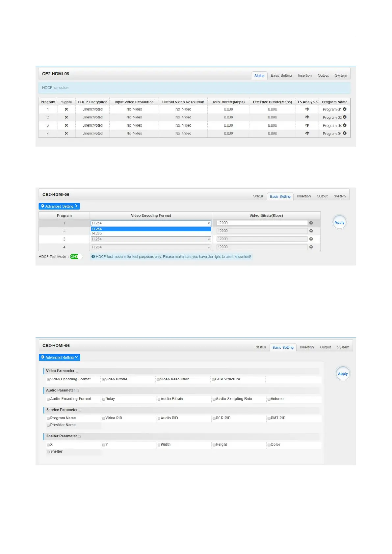This screenshot has height=554, width=392.
Task: Check the Shelter option
Action: tap(48, 452)
